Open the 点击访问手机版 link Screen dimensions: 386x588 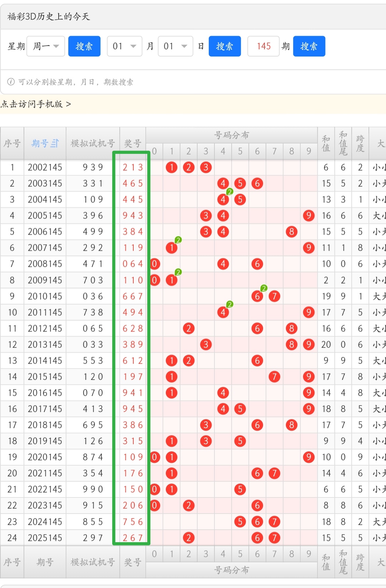(x=36, y=104)
